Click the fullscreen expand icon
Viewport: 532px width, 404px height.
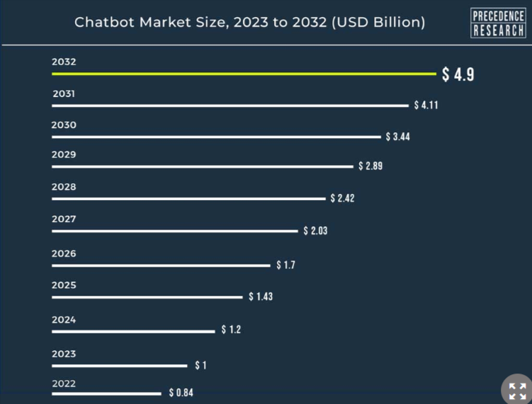point(517,391)
